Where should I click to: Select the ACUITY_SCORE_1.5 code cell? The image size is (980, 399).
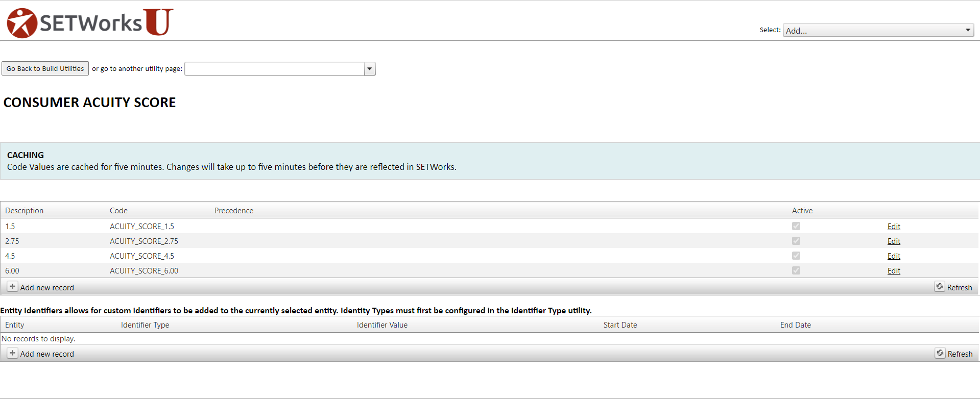[x=142, y=227]
